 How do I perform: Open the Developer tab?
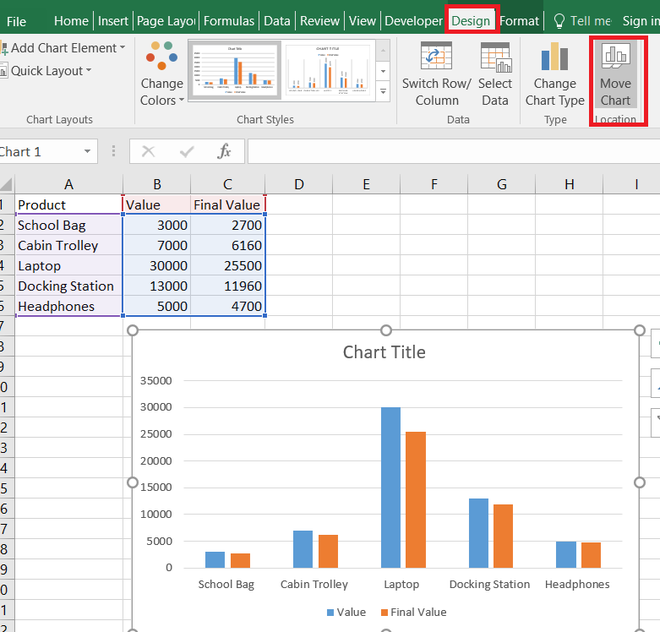[x=413, y=21]
